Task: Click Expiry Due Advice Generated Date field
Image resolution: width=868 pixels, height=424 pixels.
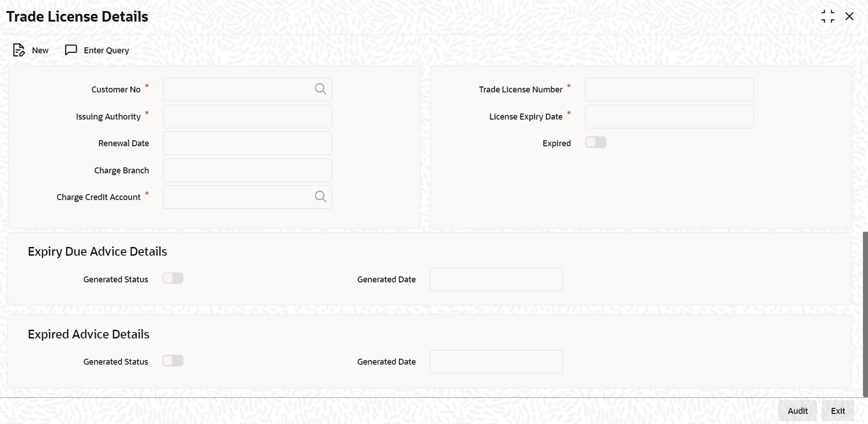Action: pos(497,279)
